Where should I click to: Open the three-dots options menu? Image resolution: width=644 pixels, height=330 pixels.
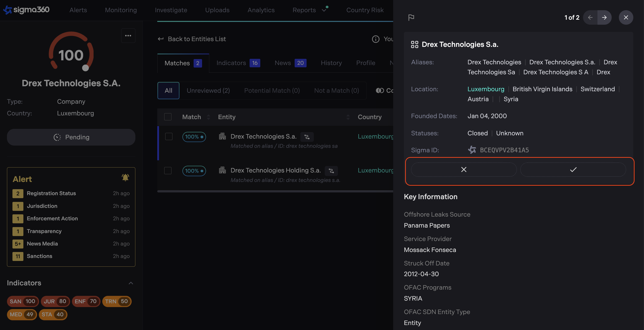pyautogui.click(x=128, y=36)
